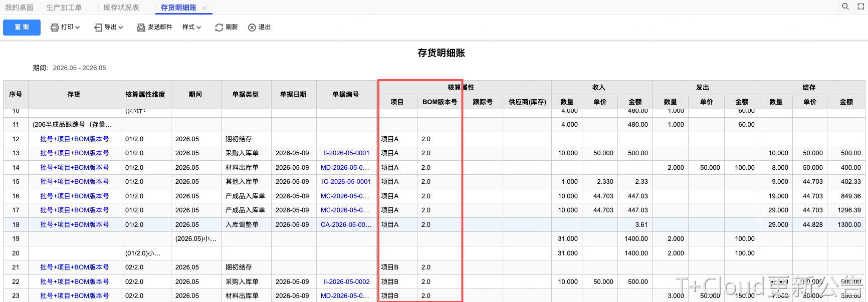Click the (01/2.0)小 subtotal cell

pos(145,253)
